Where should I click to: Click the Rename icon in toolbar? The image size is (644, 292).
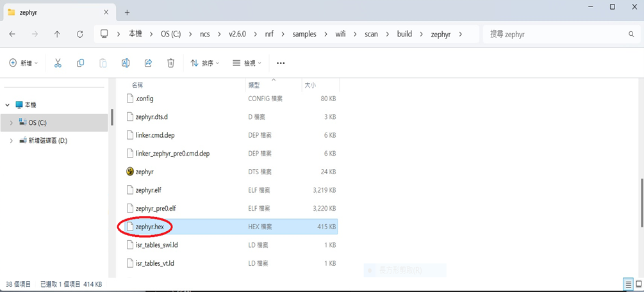pos(126,63)
